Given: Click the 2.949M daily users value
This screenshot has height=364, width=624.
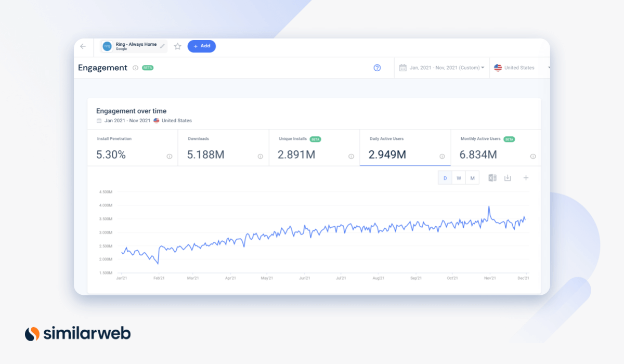Looking at the screenshot, I should tap(387, 154).
